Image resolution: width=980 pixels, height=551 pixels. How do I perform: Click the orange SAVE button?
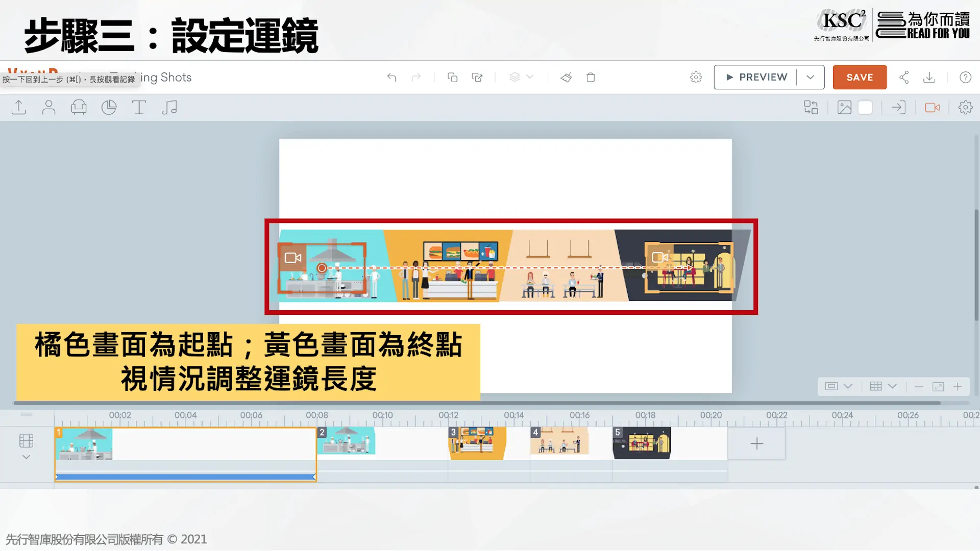click(x=860, y=77)
